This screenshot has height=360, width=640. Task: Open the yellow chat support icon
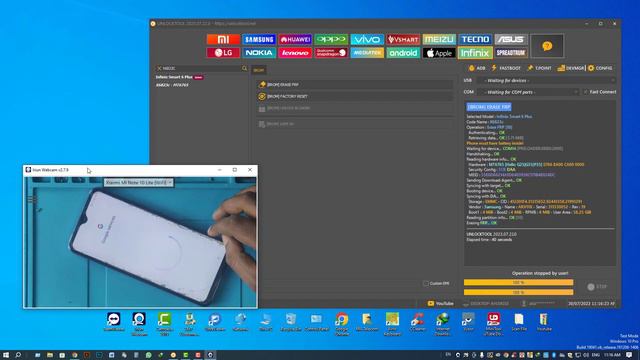547,46
